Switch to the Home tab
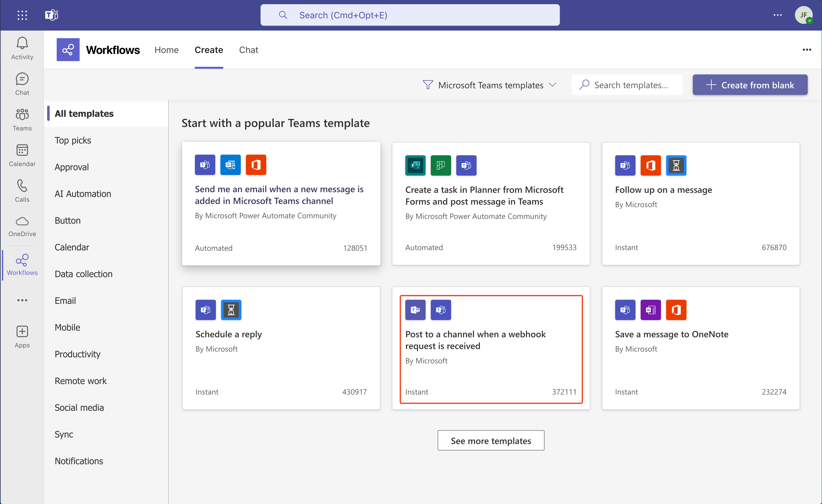 (x=166, y=50)
